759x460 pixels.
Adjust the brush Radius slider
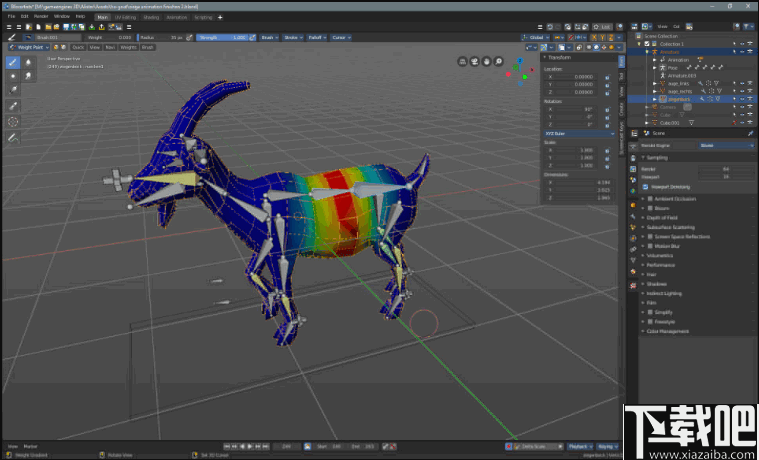(161, 37)
